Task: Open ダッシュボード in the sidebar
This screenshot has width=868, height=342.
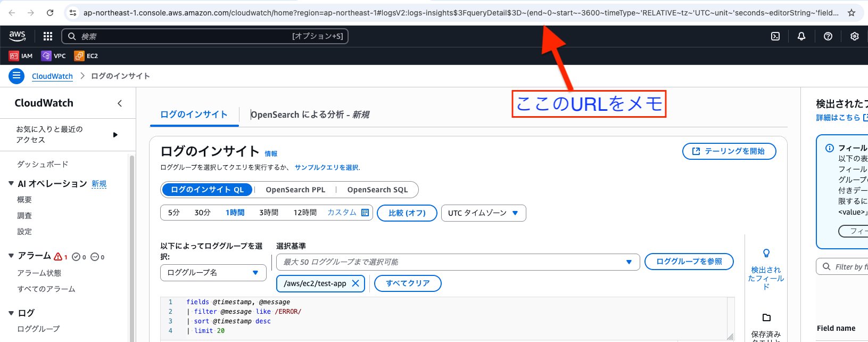Action: [x=43, y=164]
